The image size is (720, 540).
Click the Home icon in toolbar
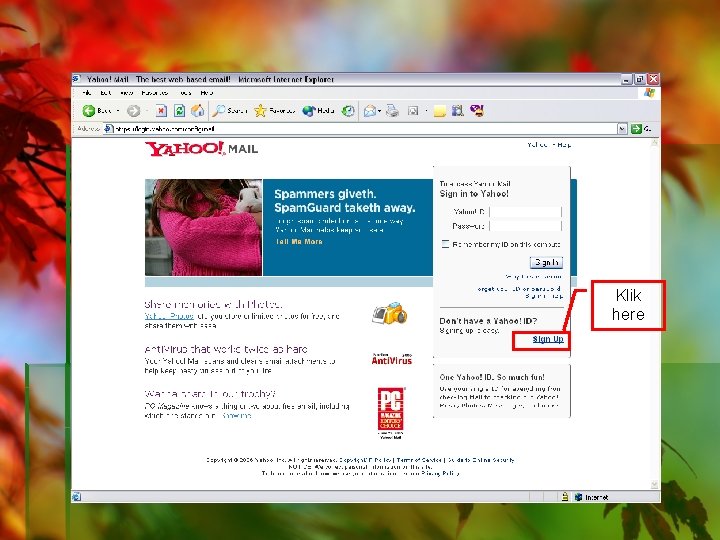tap(198, 111)
